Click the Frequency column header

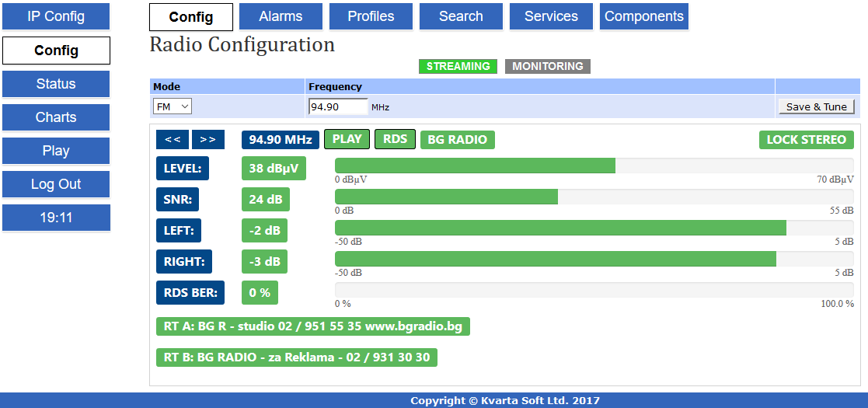tap(335, 87)
